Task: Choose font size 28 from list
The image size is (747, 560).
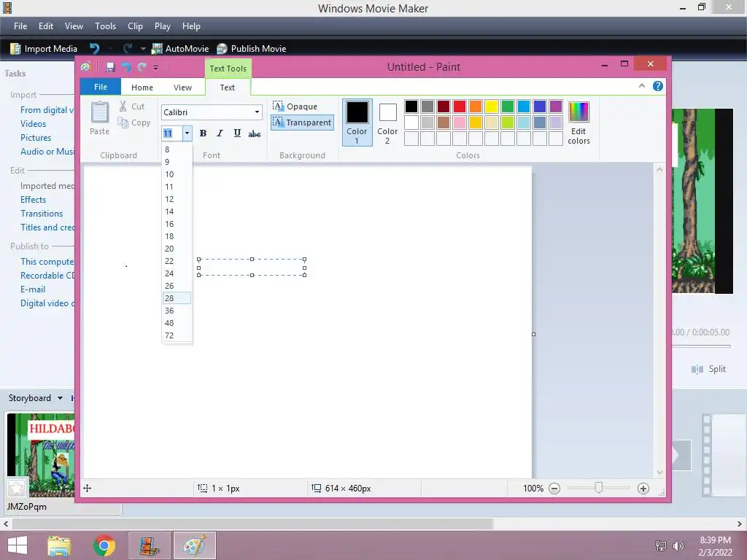Action: tap(177, 298)
